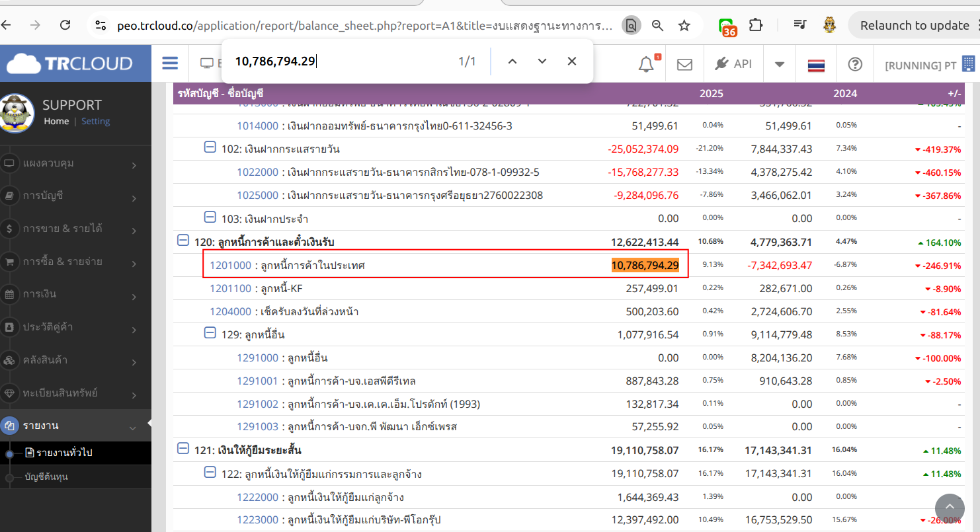The height and width of the screenshot is (532, 980).
Task: Open account code 1201100 link
Action: 231,289
